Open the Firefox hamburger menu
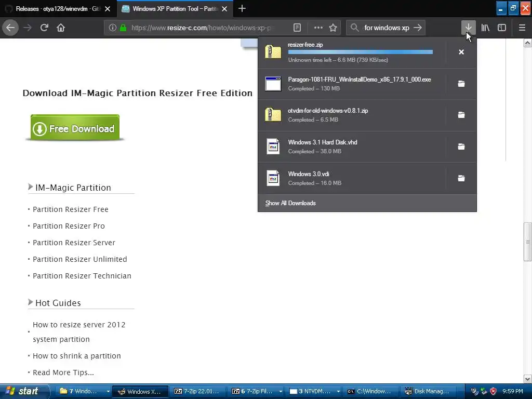Image resolution: width=532 pixels, height=399 pixels. point(522,28)
